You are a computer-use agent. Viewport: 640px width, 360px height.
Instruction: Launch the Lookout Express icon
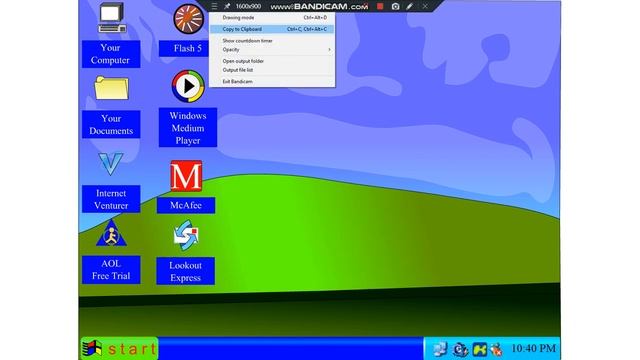186,236
